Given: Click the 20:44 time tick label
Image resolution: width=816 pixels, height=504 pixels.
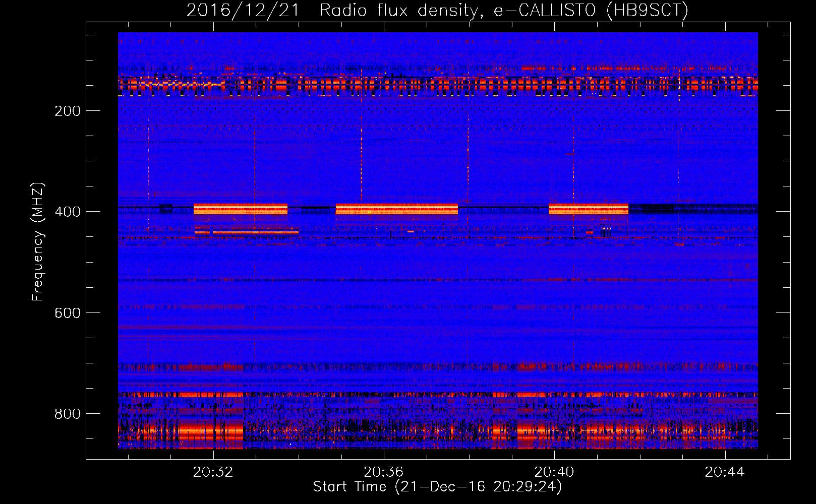Looking at the screenshot, I should 725,472.
